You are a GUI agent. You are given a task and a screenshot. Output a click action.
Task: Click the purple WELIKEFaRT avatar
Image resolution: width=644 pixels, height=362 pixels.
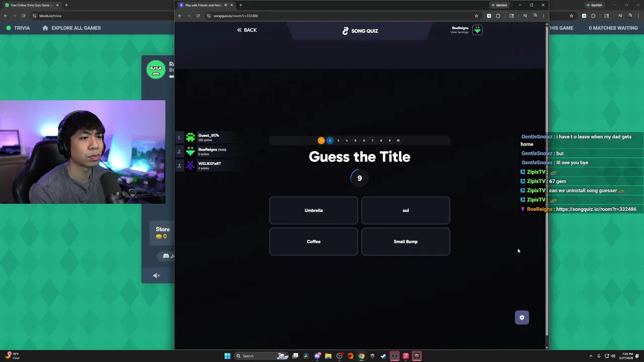[190, 165]
